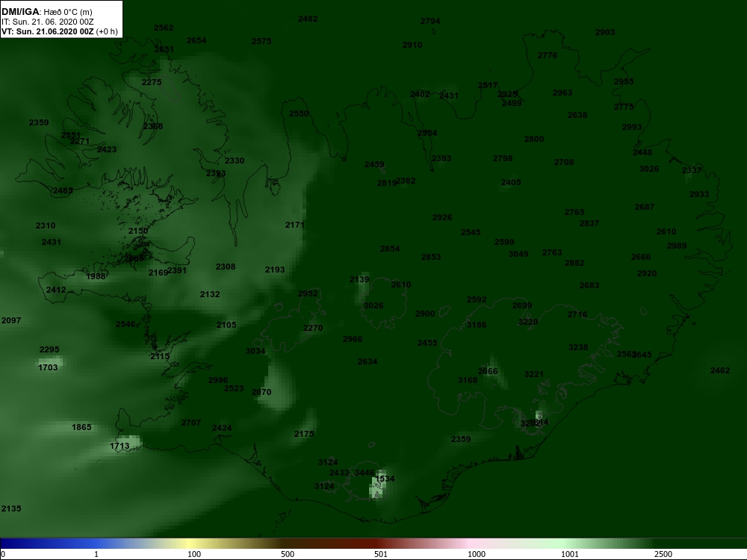Click the map value 2776
The height and width of the screenshot is (560, 747).
(x=548, y=55)
